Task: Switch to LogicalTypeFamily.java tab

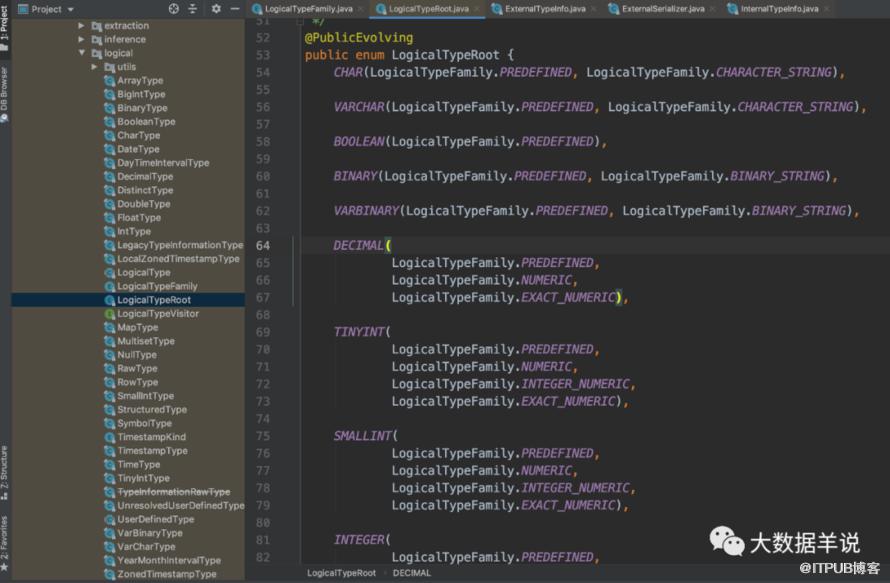Action: pyautogui.click(x=308, y=9)
